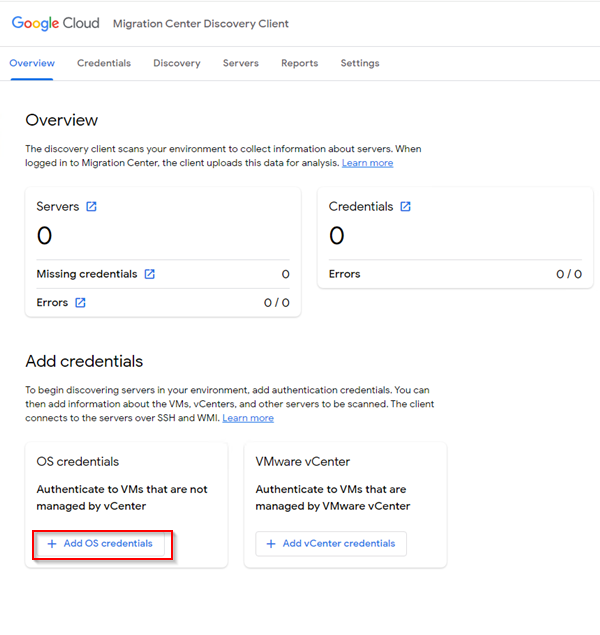The width and height of the screenshot is (600, 635).
Task: Click the Missing credentials label
Action: (x=87, y=274)
